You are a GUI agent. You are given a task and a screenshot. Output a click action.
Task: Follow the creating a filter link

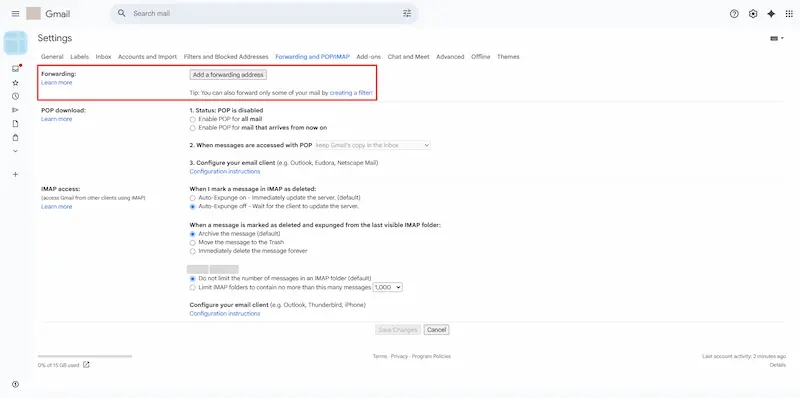pos(351,93)
